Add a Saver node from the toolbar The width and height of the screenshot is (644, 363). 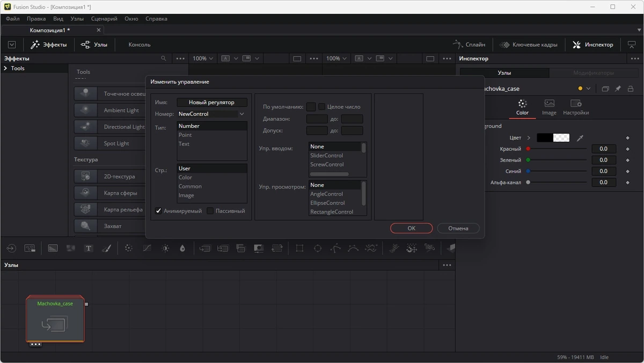coord(30,248)
